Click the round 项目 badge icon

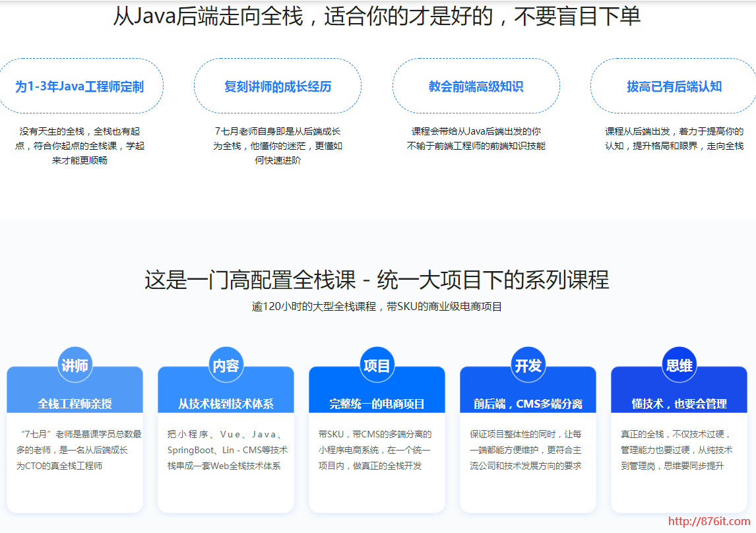coord(377,365)
